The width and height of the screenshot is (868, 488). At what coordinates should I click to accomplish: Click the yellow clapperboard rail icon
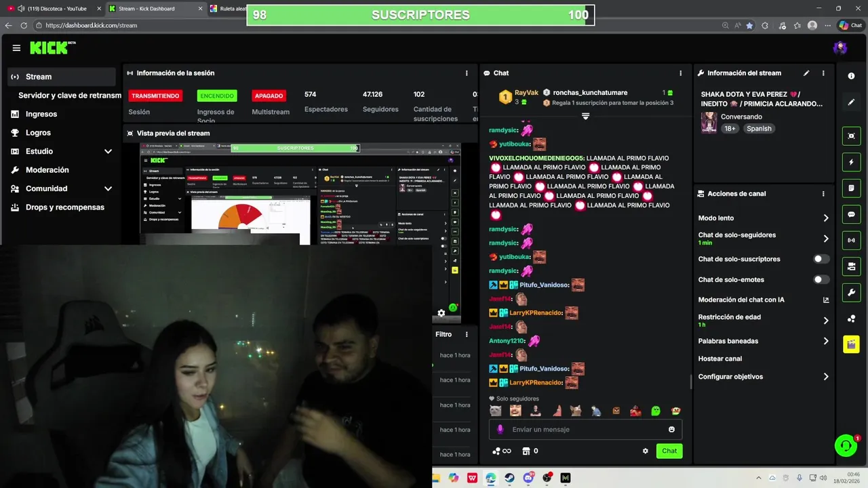[x=851, y=344]
